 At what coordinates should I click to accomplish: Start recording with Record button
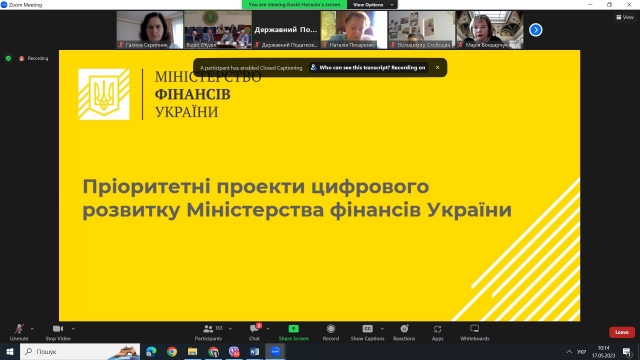tap(331, 332)
